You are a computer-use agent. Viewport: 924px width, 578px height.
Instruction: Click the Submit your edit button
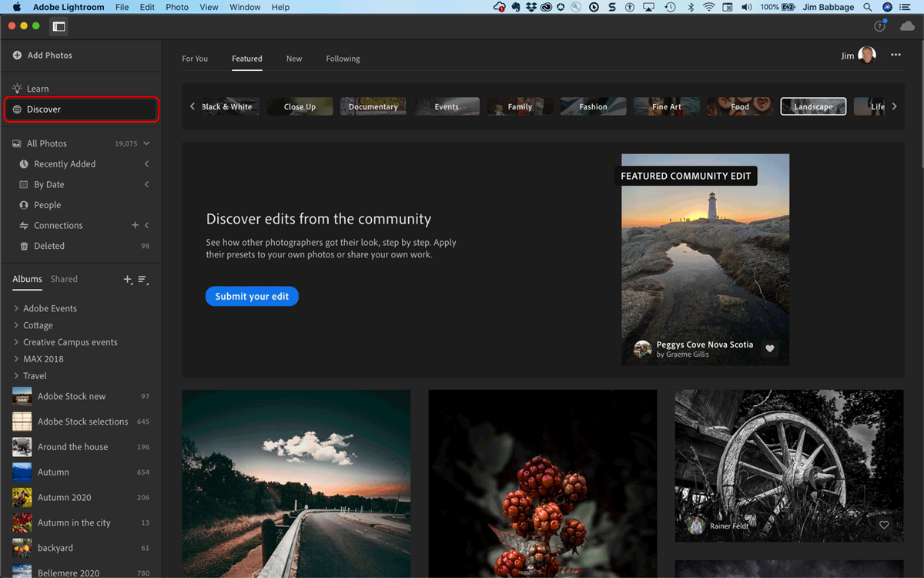(252, 296)
